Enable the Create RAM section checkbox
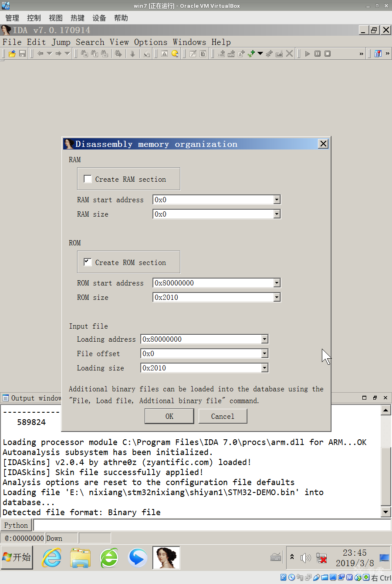Viewport: 392px width, 584px height. point(88,179)
